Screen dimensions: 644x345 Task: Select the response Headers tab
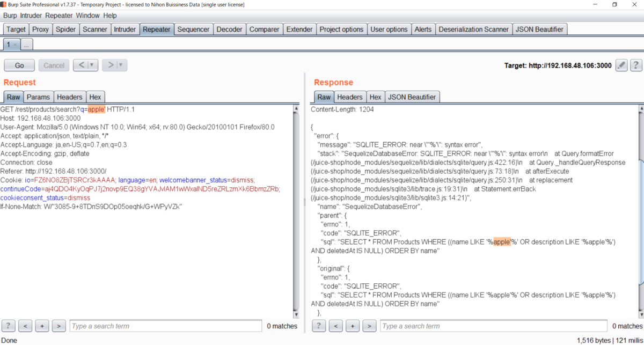350,97
